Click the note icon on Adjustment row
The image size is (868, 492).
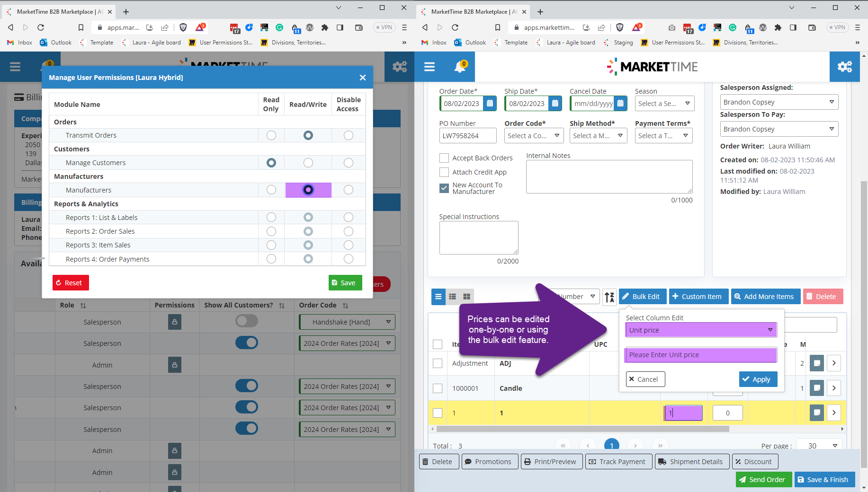pyautogui.click(x=816, y=363)
